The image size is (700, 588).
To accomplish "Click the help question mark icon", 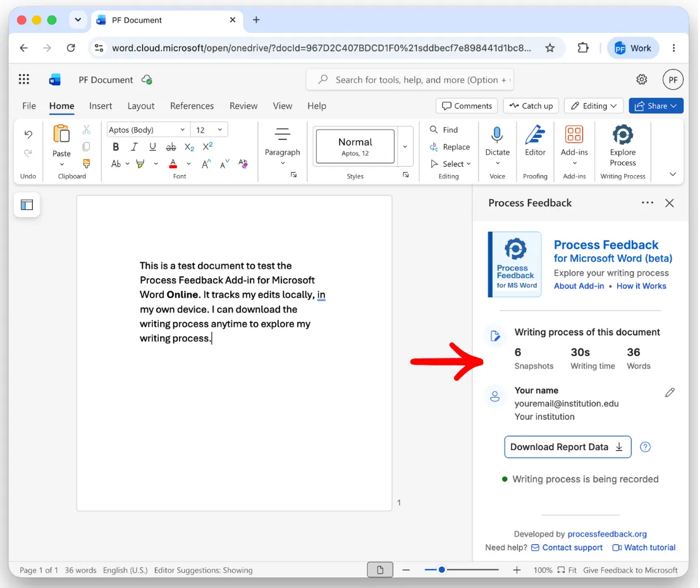I will [645, 447].
